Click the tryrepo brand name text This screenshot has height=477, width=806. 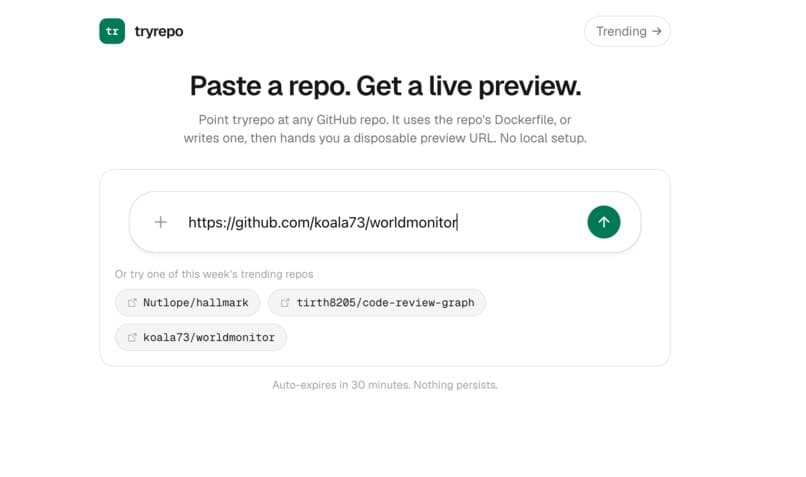tap(159, 31)
